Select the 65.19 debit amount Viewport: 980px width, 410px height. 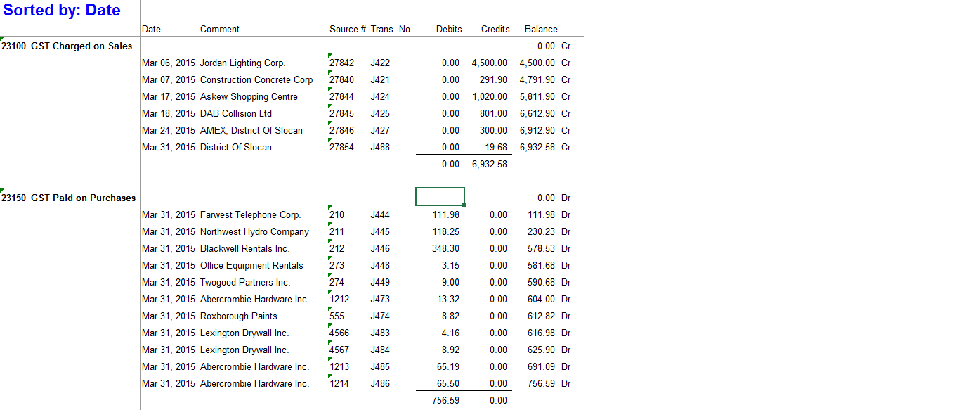[x=448, y=366]
